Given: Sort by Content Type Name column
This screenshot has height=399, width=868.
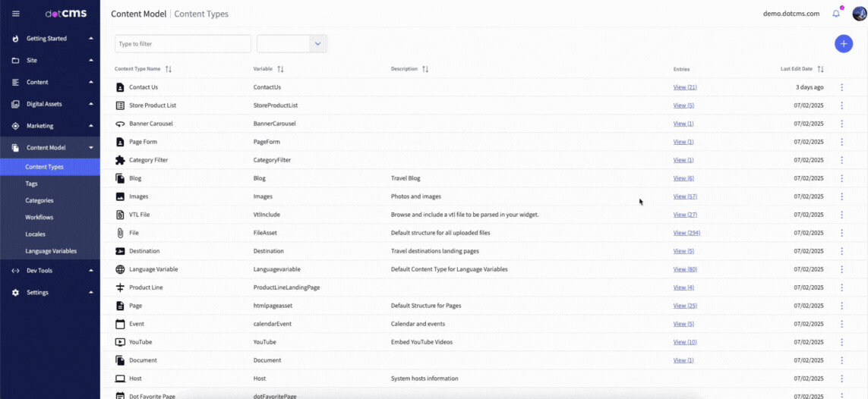Looking at the screenshot, I should click(169, 69).
